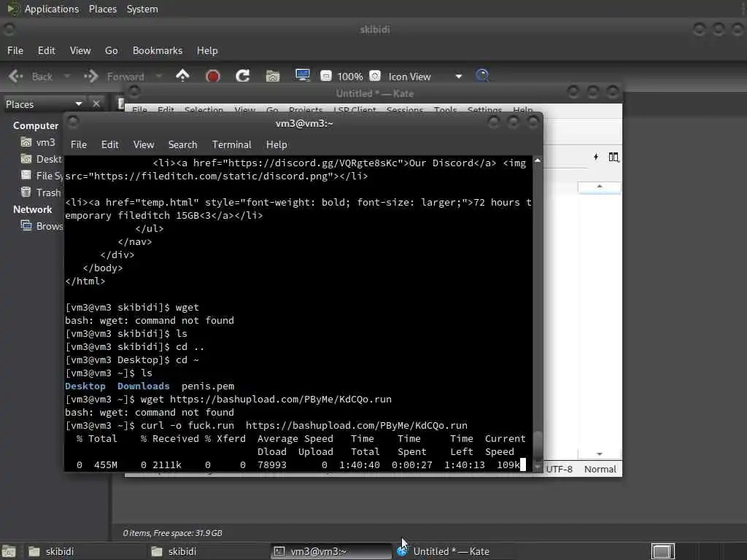
Task: Select Browse Network in sidebar
Action: (42, 226)
